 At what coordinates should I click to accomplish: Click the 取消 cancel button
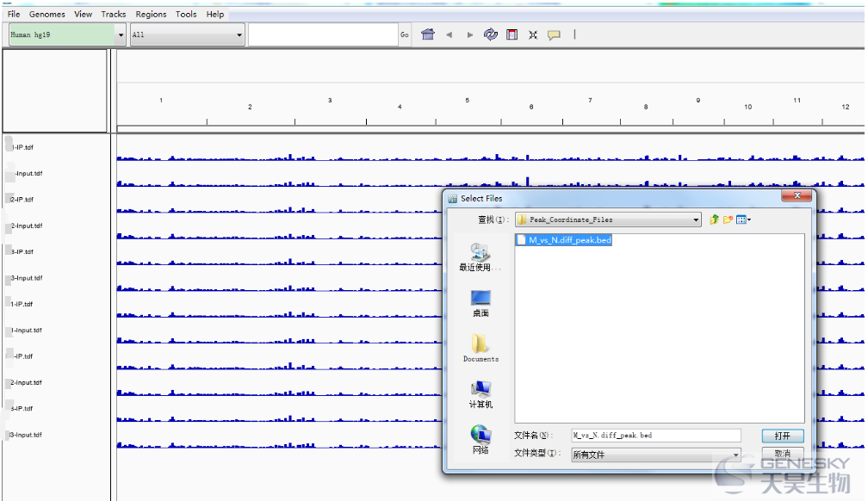(x=782, y=454)
